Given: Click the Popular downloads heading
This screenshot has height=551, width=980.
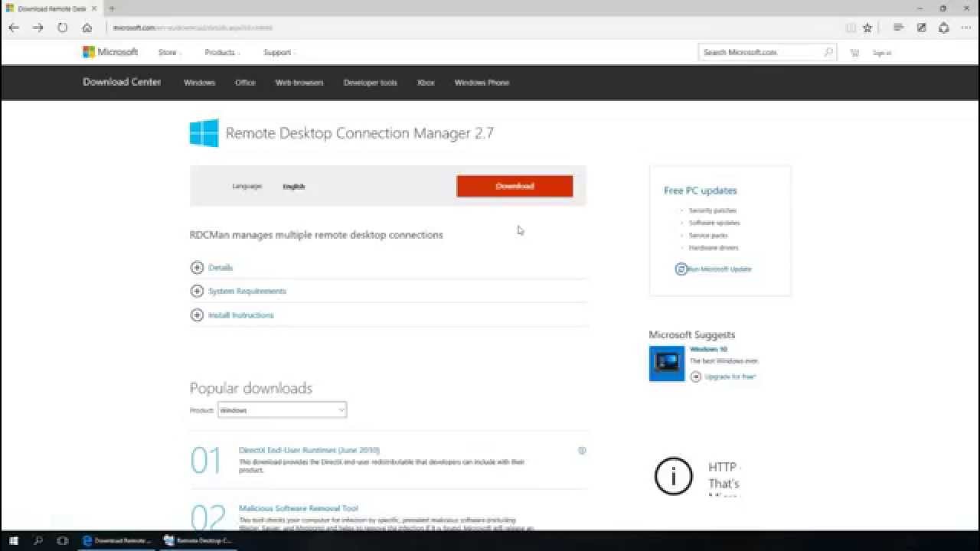Looking at the screenshot, I should [x=251, y=388].
